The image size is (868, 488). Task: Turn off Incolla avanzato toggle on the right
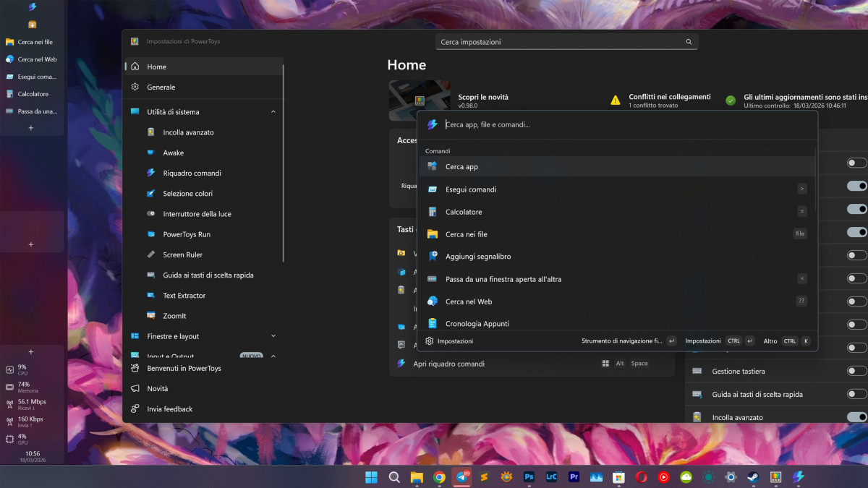point(856,417)
